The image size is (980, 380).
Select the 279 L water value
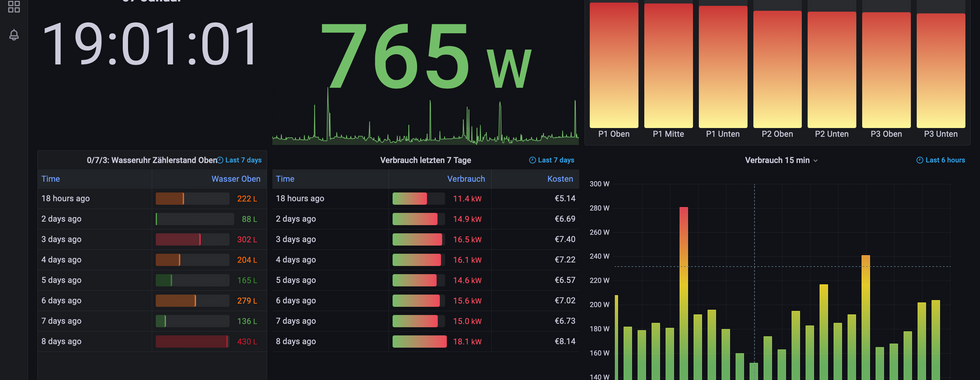[247, 301]
